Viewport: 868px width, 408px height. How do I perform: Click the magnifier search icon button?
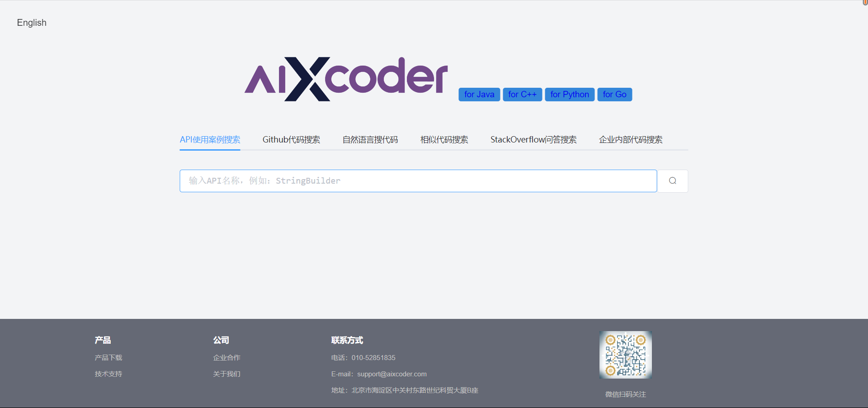[x=672, y=181]
